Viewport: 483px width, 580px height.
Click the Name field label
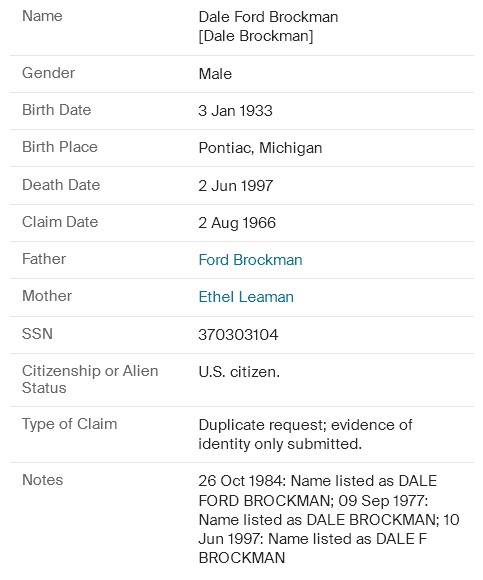point(42,16)
